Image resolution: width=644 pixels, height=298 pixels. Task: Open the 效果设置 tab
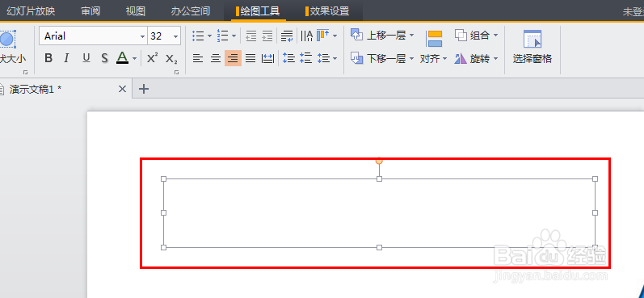click(327, 11)
